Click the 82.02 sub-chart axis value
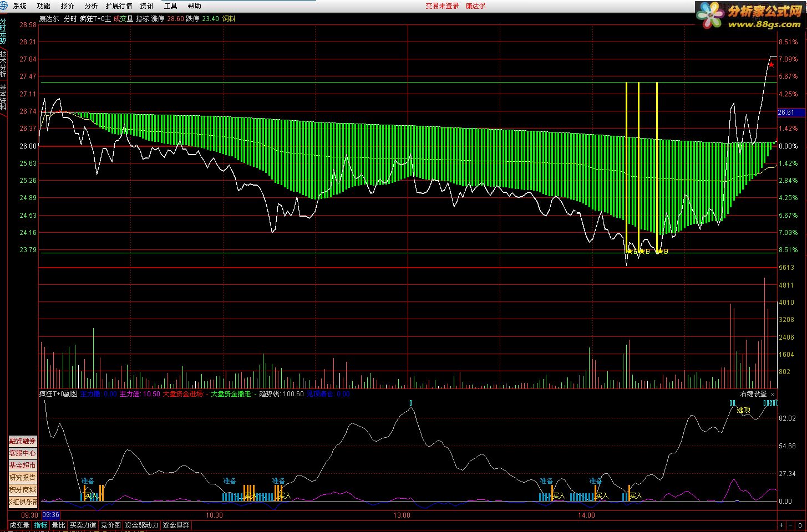This screenshot has width=807, height=532. point(786,418)
